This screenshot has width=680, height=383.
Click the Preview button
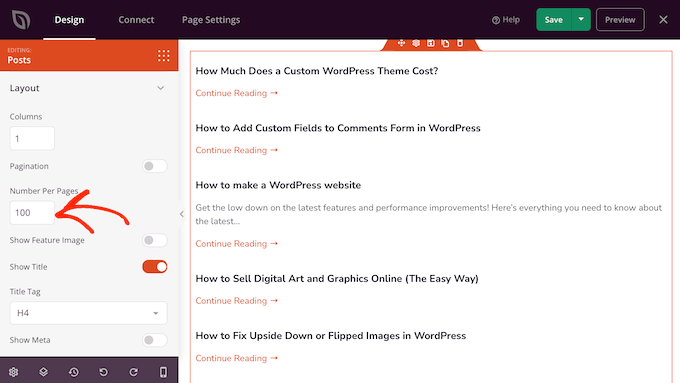click(x=620, y=20)
